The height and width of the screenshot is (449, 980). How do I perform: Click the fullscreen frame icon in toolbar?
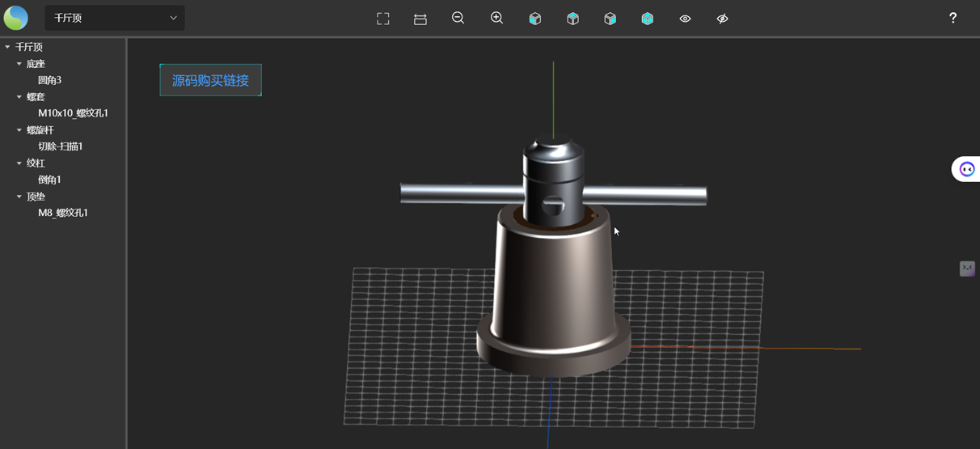click(x=383, y=19)
